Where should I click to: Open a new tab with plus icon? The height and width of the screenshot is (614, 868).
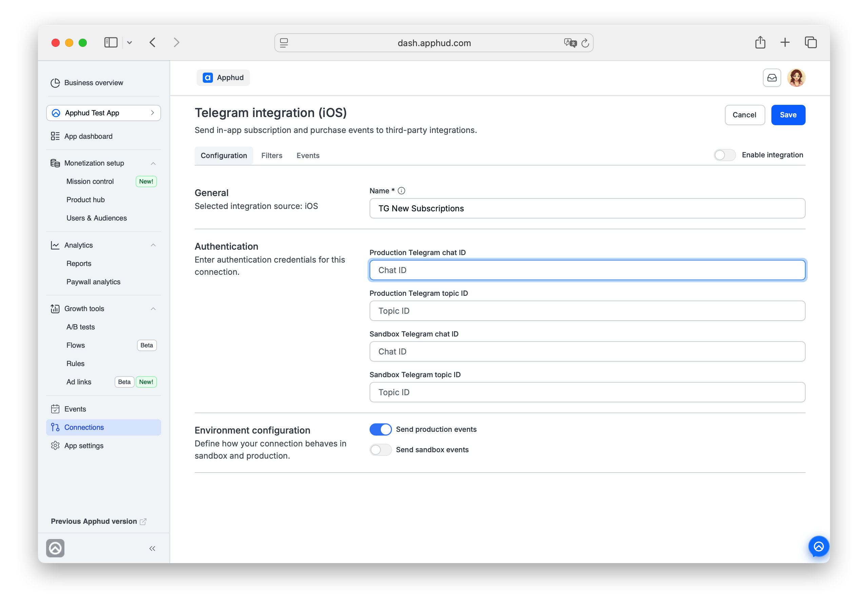pyautogui.click(x=785, y=42)
